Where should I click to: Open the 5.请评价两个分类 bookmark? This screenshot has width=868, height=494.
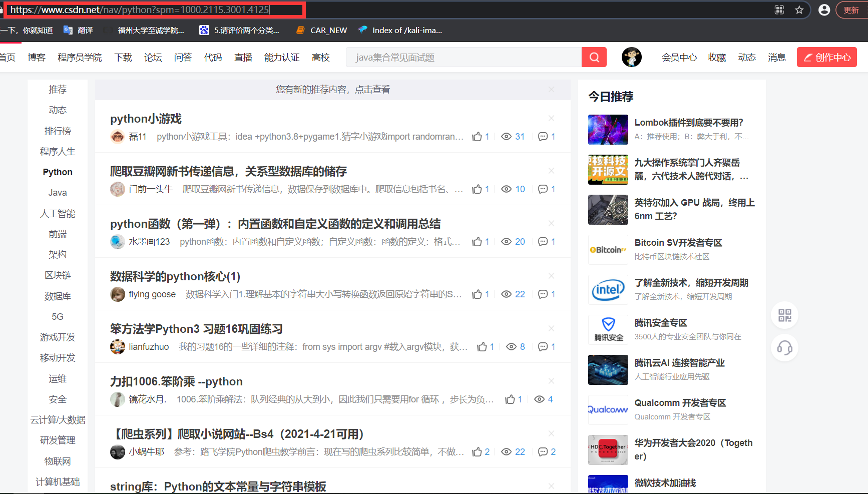pos(239,30)
